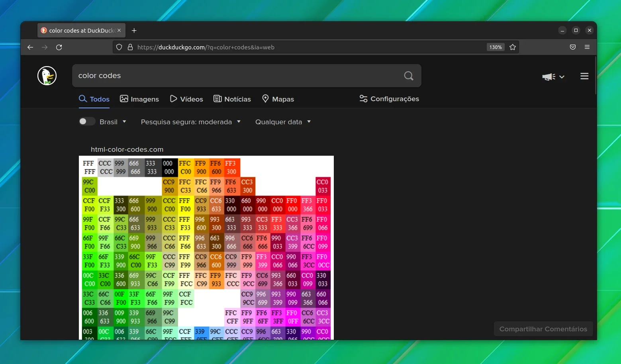Open the tracking protection shield icon
The width and height of the screenshot is (621, 364).
[x=119, y=47]
